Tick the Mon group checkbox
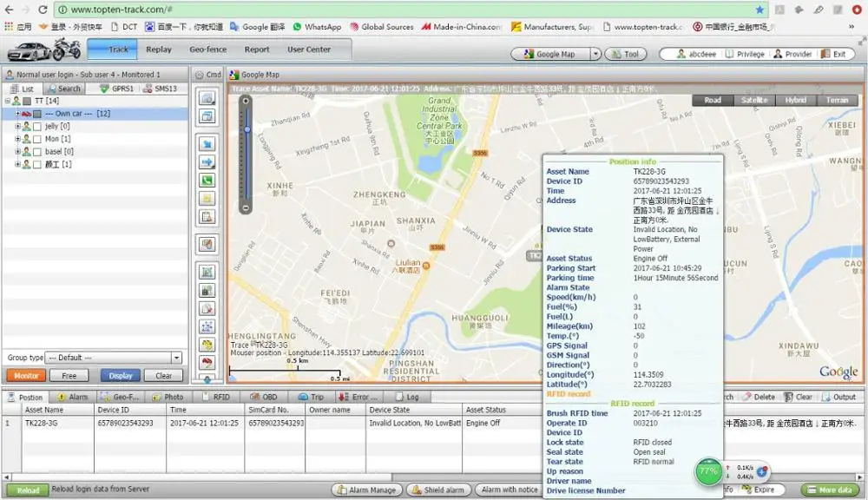Screen dimensions: 868x500 coord(36,139)
